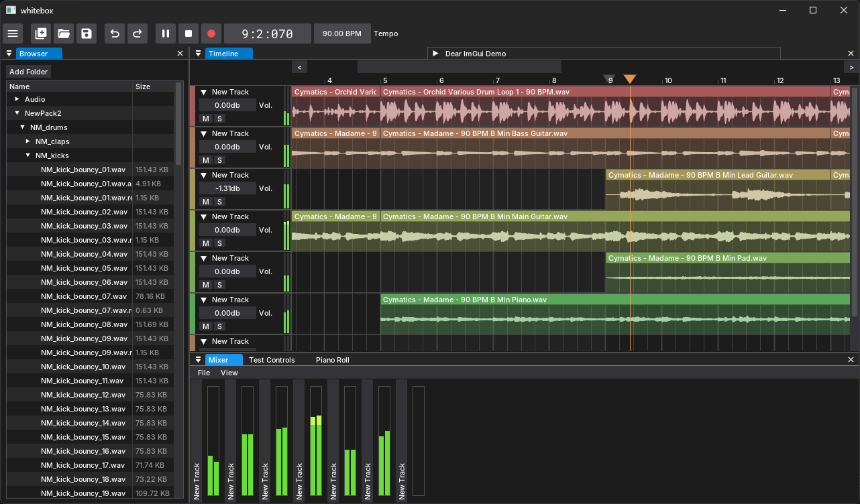This screenshot has width=860, height=504.
Task: Collapse the Lead Guitar track header triangle
Action: pos(204,175)
